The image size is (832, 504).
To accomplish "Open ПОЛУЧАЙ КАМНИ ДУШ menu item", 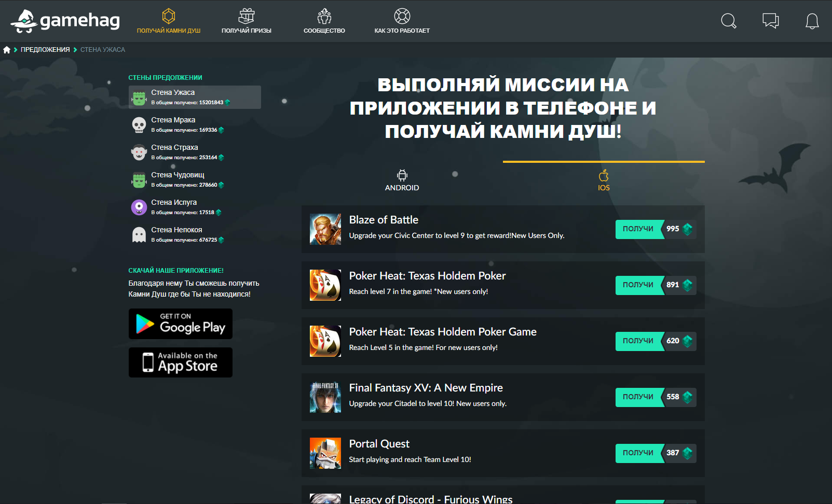I will pyautogui.click(x=169, y=21).
